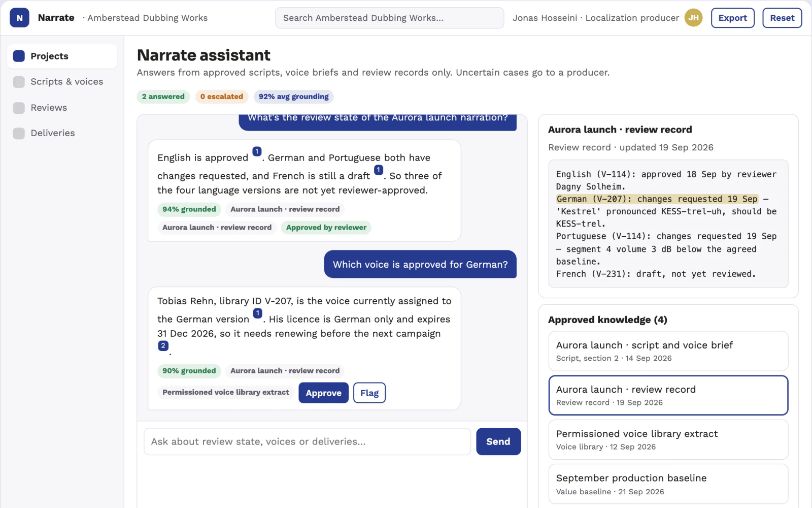This screenshot has height=508, width=812.
Task: Click the ask-about-review-state message input
Action: click(308, 441)
